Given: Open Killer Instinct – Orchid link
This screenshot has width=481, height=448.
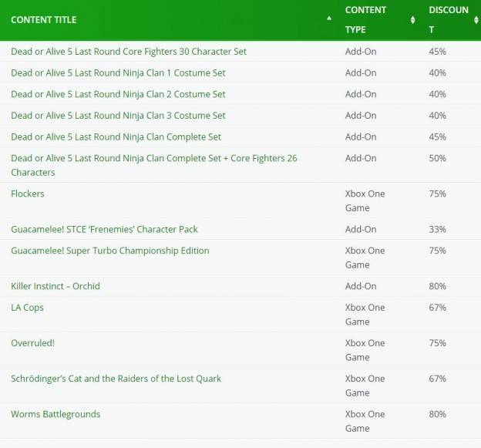Looking at the screenshot, I should point(55,286).
